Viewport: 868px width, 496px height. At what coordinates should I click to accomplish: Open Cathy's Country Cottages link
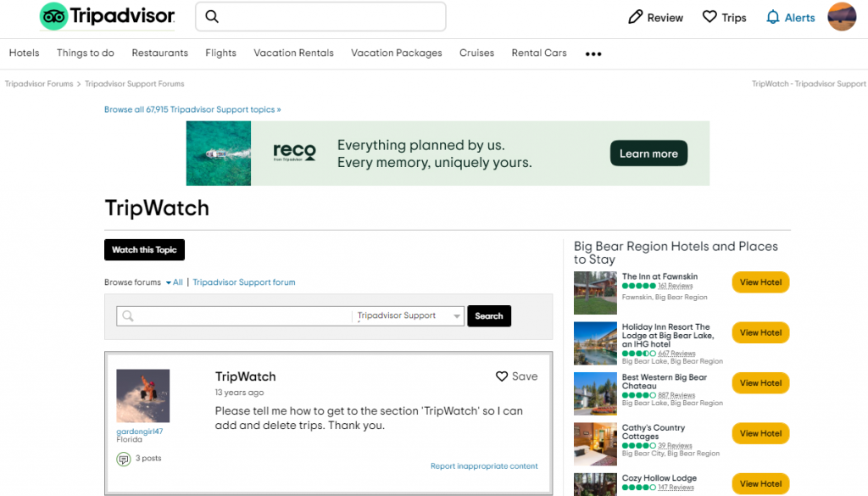pos(654,432)
